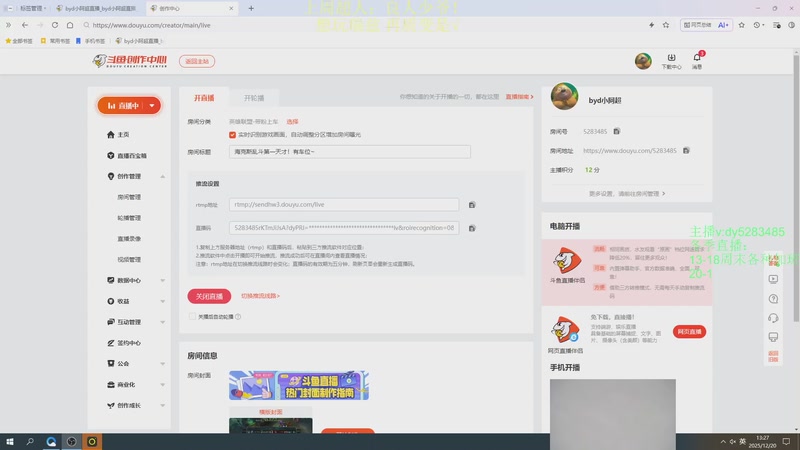Click the help question mark next to 关播后自动轮播

[x=238, y=317]
